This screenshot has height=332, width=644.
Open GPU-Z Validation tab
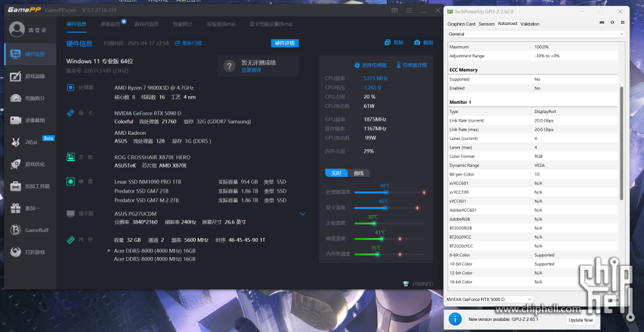tap(530, 24)
